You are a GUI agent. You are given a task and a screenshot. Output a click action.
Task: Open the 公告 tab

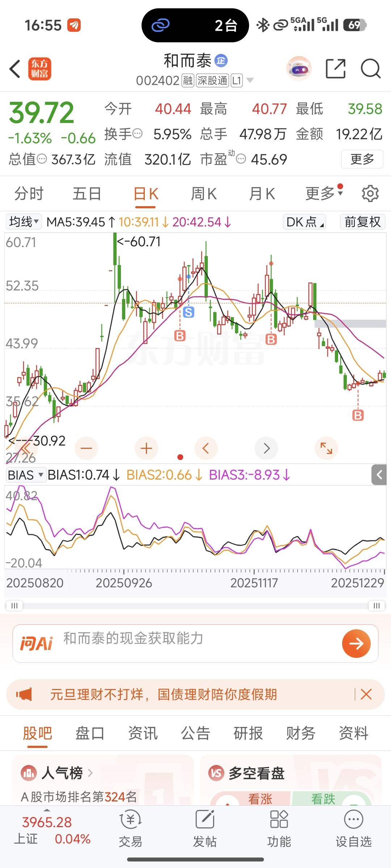(195, 733)
